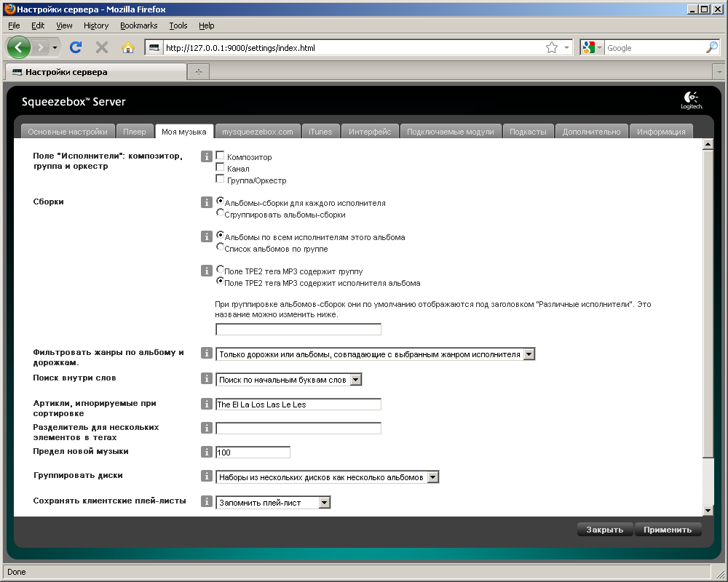This screenshot has height=582, width=728.
Task: Click the search magnifier icon
Action: (712, 47)
